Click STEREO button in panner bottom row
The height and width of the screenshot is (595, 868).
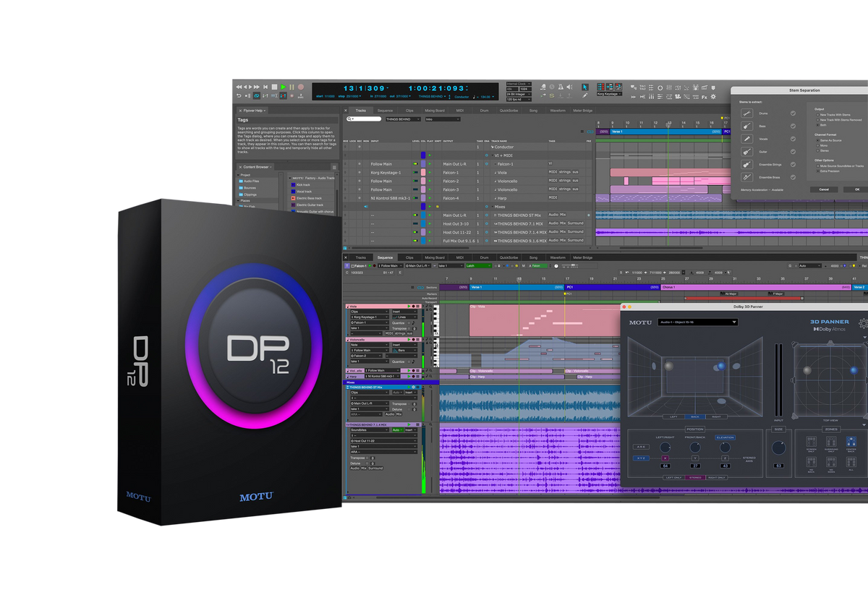coord(695,477)
